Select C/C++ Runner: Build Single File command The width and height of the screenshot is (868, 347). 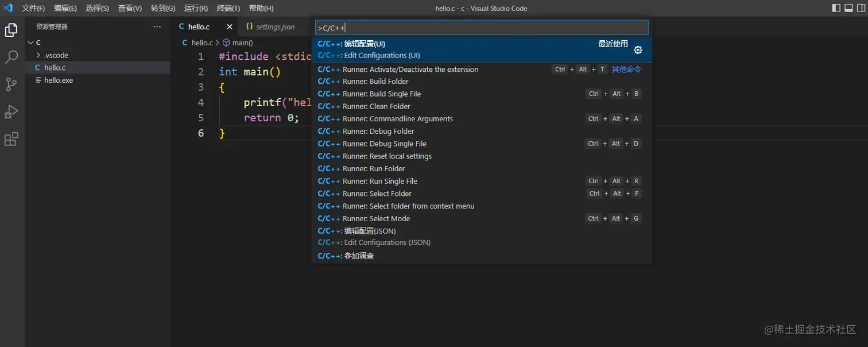(x=381, y=94)
